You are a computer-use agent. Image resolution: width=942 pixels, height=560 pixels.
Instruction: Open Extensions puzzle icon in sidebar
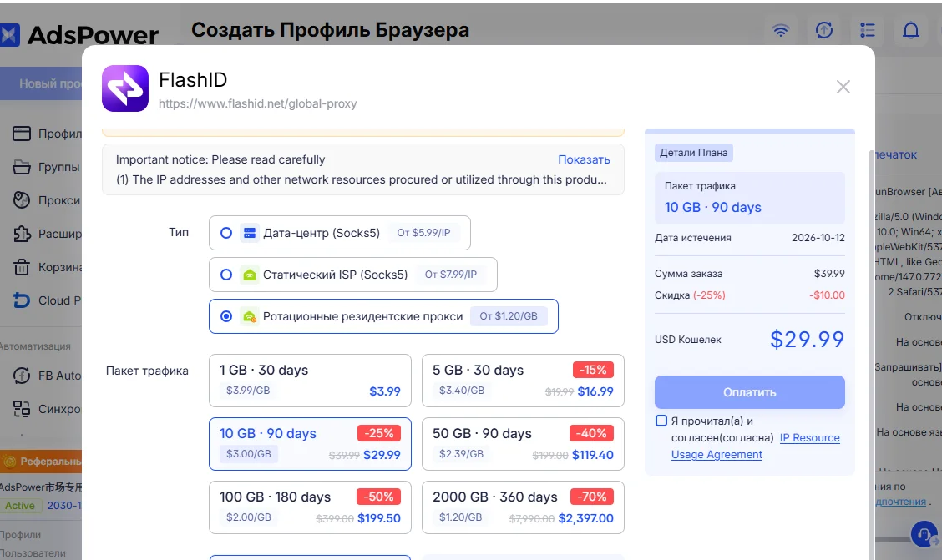click(x=22, y=234)
